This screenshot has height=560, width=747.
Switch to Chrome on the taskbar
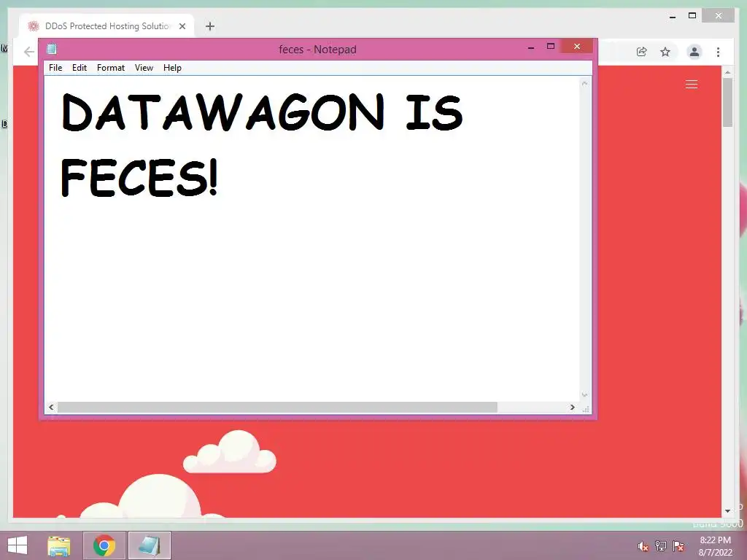pyautogui.click(x=104, y=545)
